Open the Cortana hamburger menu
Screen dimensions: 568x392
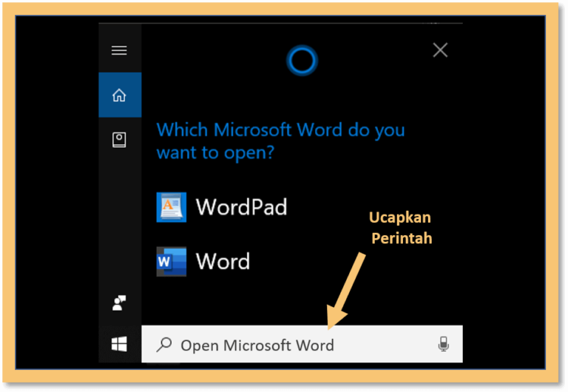[x=119, y=50]
